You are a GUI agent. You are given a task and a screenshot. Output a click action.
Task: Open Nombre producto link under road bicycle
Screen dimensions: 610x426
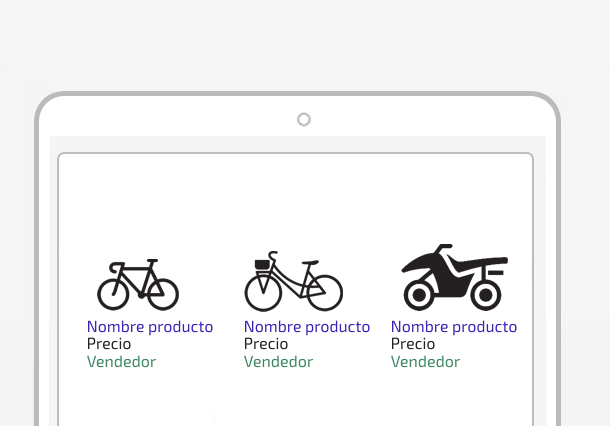point(150,327)
